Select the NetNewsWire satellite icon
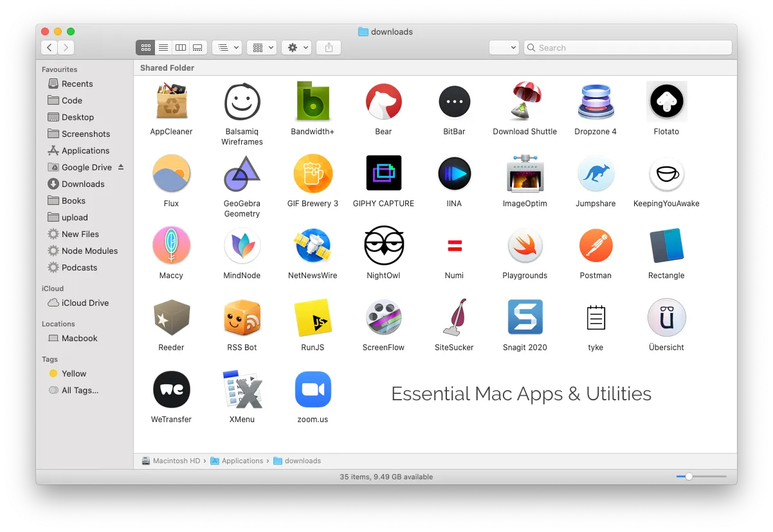This screenshot has width=773, height=532. [x=313, y=245]
